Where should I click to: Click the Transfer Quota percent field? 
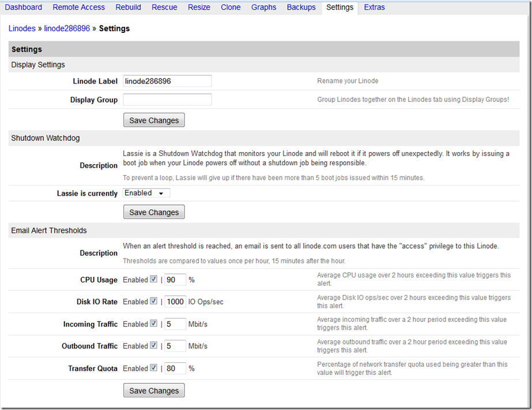pyautogui.click(x=175, y=369)
